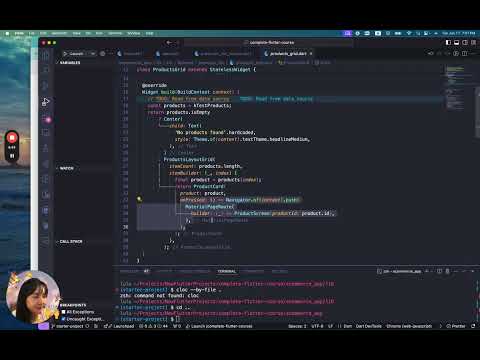Click the Wi-Fi icon in macOS menu bar
Screen dimensions: 480x360
pyautogui.click(x=409, y=33)
